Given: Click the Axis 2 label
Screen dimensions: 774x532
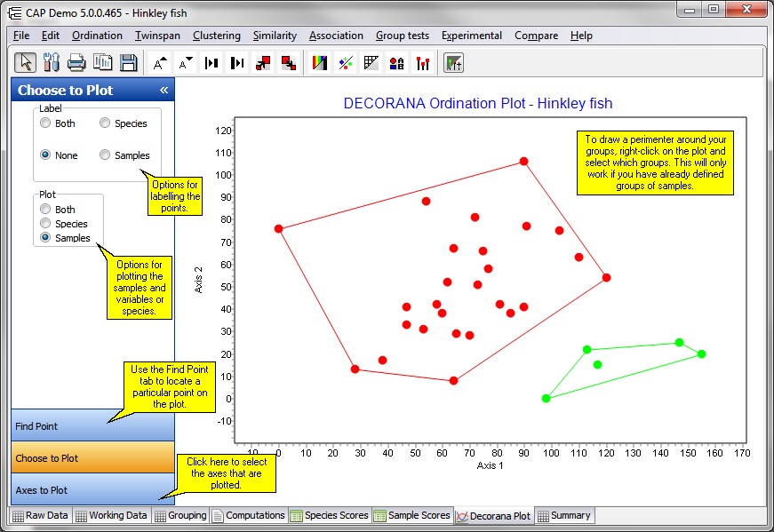Looking at the screenshot, I should coord(198,280).
